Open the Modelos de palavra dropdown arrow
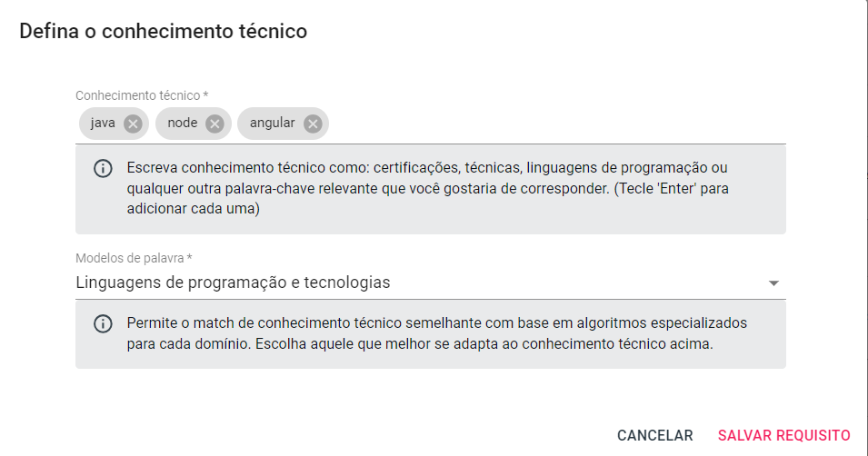Image resolution: width=868 pixels, height=456 pixels. pos(773,283)
